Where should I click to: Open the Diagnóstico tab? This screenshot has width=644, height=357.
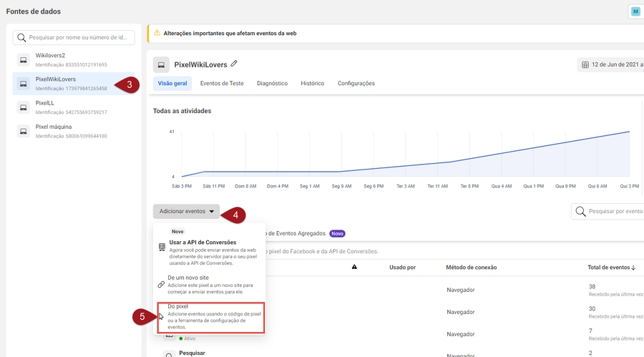point(272,84)
